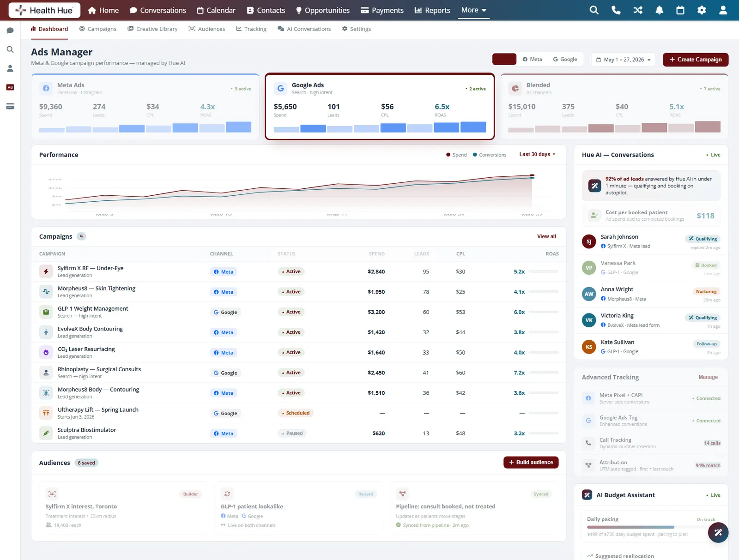Click ROAS bar for Sylfirm X RF row
This screenshot has width=739, height=560.
coord(544,271)
